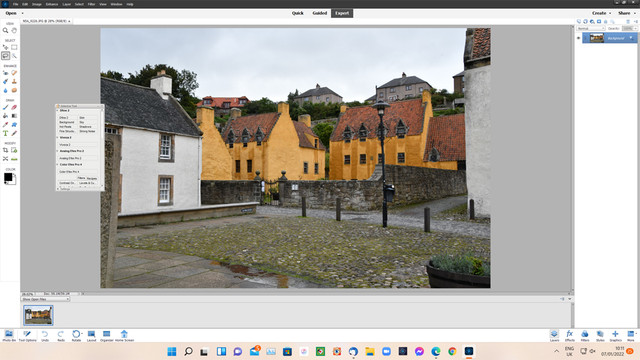
Task: Create a new layer with the panel icon
Action: coord(578,21)
